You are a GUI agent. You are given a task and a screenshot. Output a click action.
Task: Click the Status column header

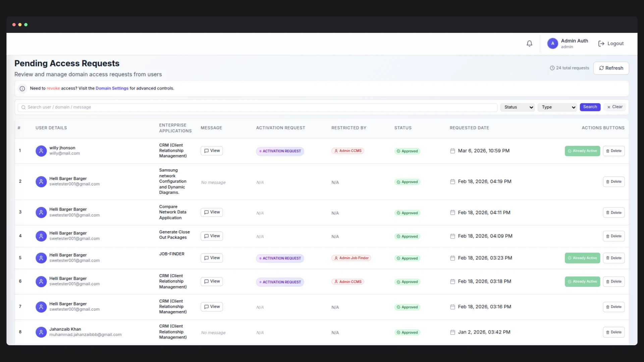click(403, 128)
